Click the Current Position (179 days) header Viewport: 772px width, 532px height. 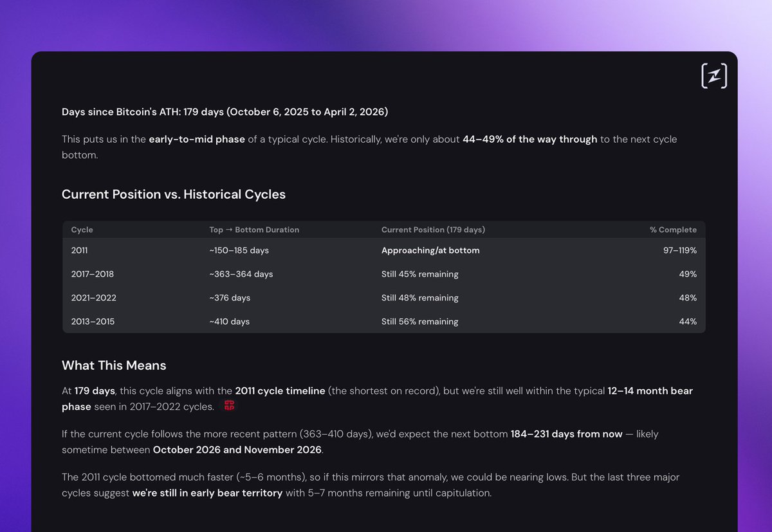coord(433,230)
